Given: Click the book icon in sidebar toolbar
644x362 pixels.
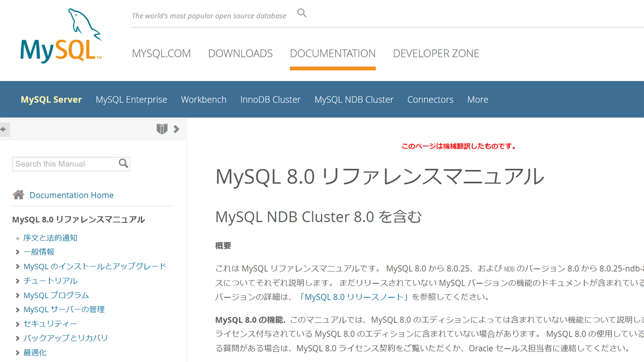Looking at the screenshot, I should pos(162,129).
